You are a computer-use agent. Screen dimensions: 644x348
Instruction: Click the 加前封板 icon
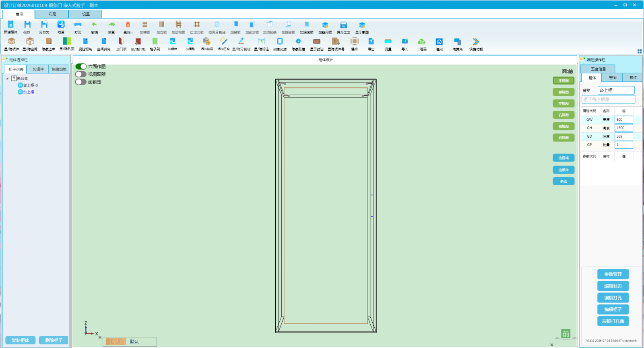coord(252,25)
